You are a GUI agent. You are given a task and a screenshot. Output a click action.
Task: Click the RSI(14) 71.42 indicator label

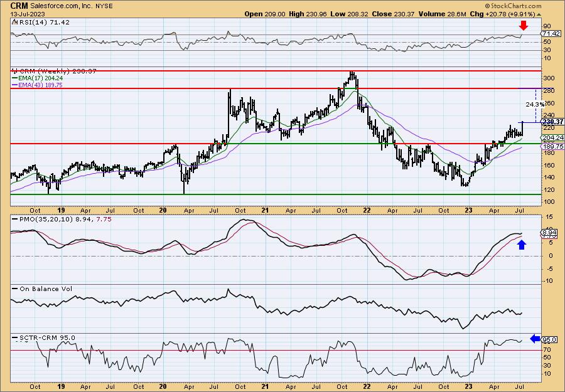(44, 23)
